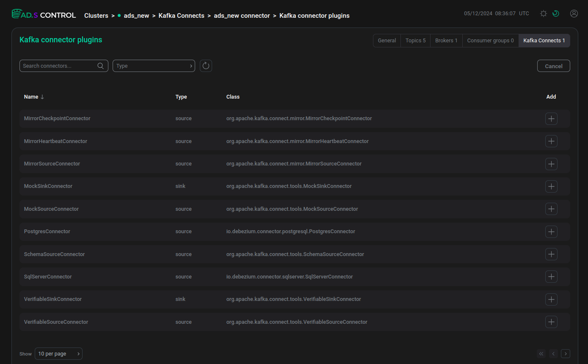
Task: Open the ads_new breadcrumb link
Action: (136, 16)
